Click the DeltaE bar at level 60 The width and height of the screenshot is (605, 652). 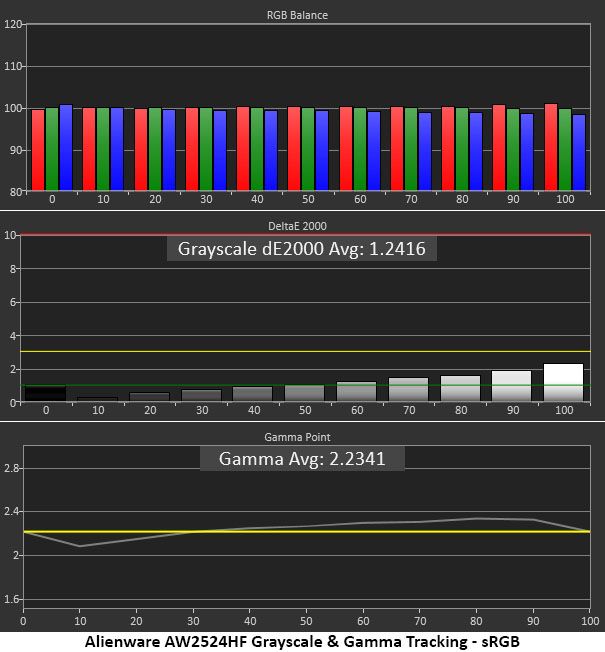pos(356,391)
